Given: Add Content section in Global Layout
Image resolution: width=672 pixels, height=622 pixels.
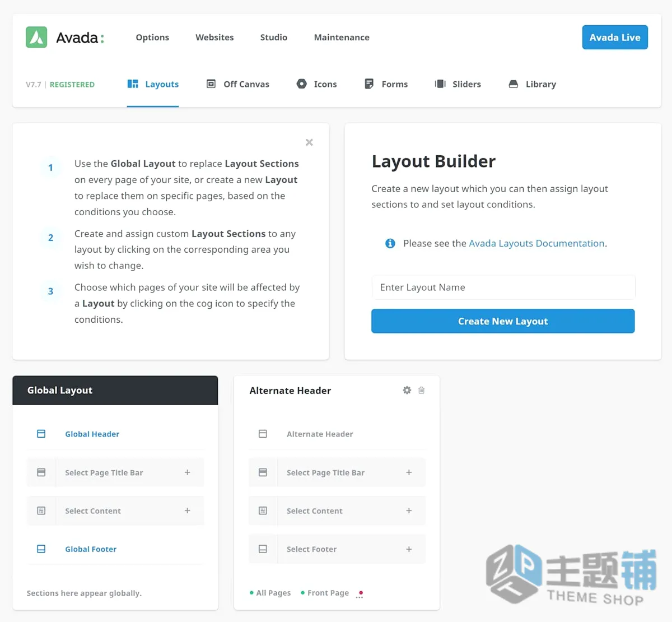Looking at the screenshot, I should [187, 510].
